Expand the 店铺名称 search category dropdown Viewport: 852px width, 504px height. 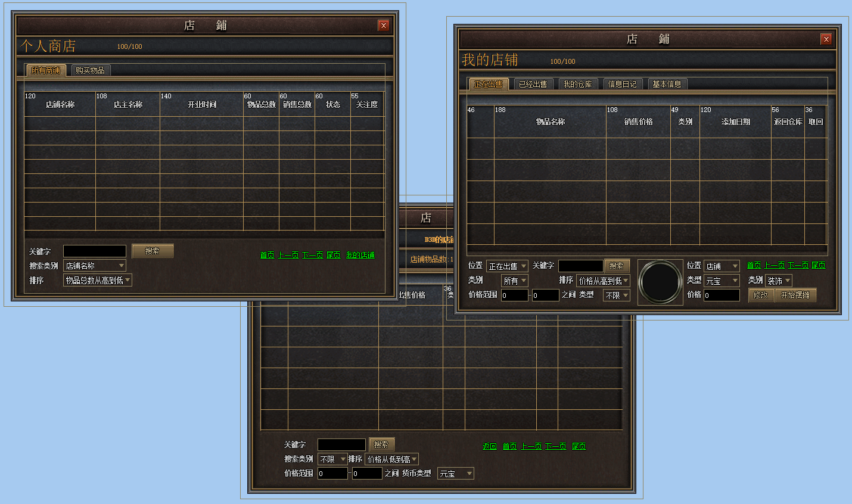pos(95,266)
